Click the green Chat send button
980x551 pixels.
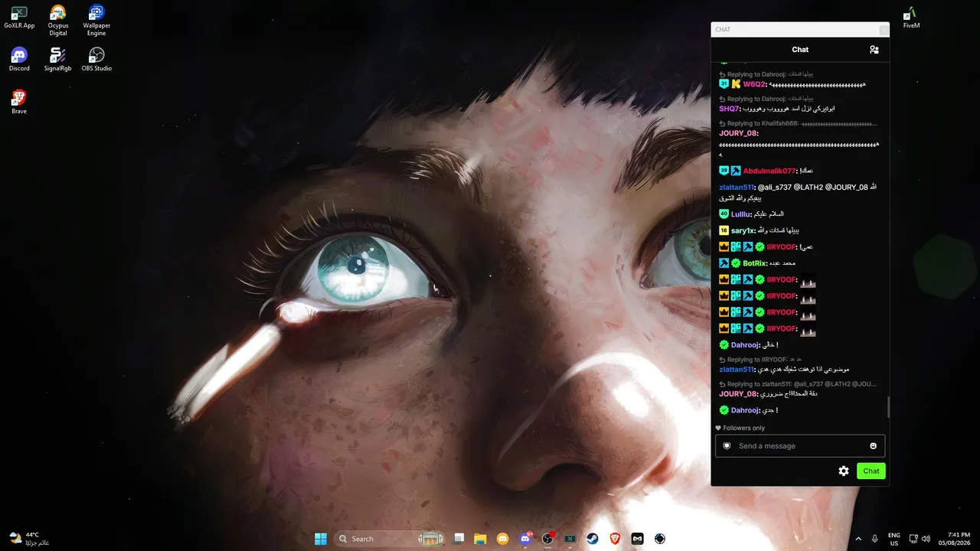click(871, 471)
